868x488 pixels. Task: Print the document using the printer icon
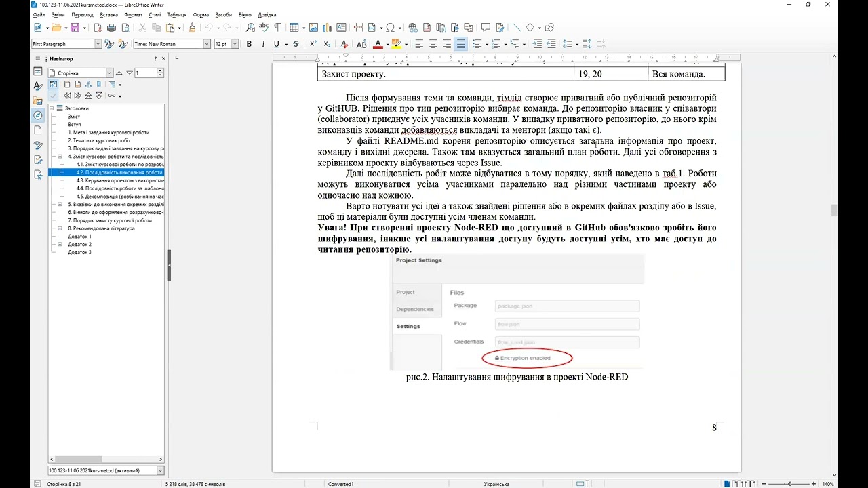click(x=111, y=28)
